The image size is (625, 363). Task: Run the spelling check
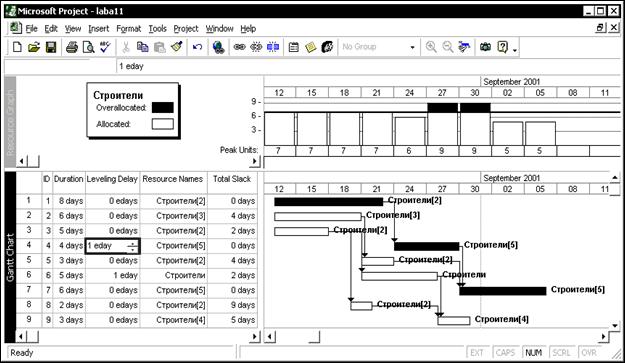coord(105,47)
